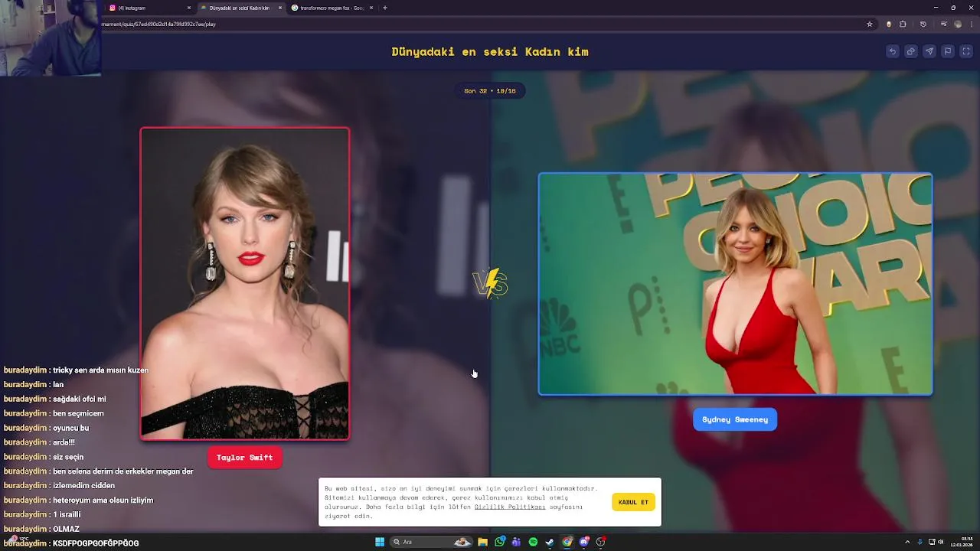This screenshot has width=980, height=551.
Task: Click the paper plane share icon
Action: [929, 51]
